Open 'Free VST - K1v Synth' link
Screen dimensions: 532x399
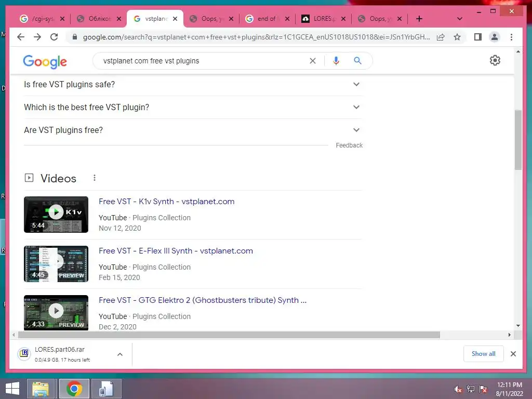[166, 202]
